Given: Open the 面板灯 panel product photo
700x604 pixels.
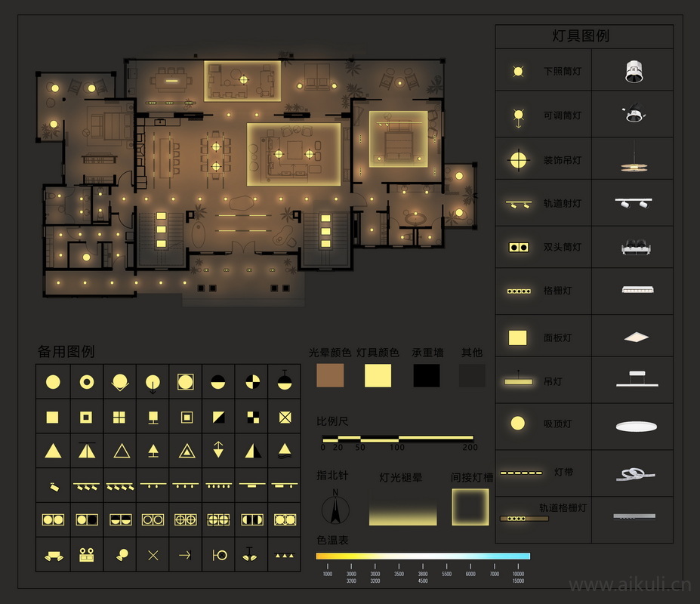Looking at the screenshot, I should pyautogui.click(x=636, y=337).
